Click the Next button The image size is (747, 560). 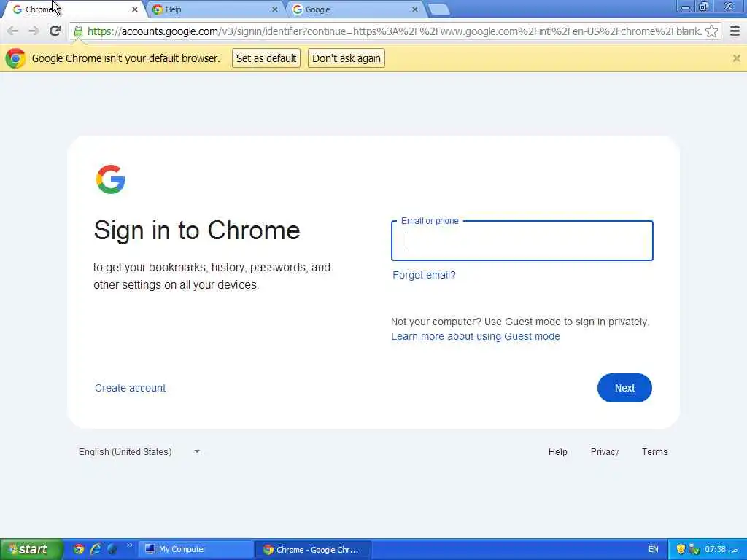coord(624,388)
